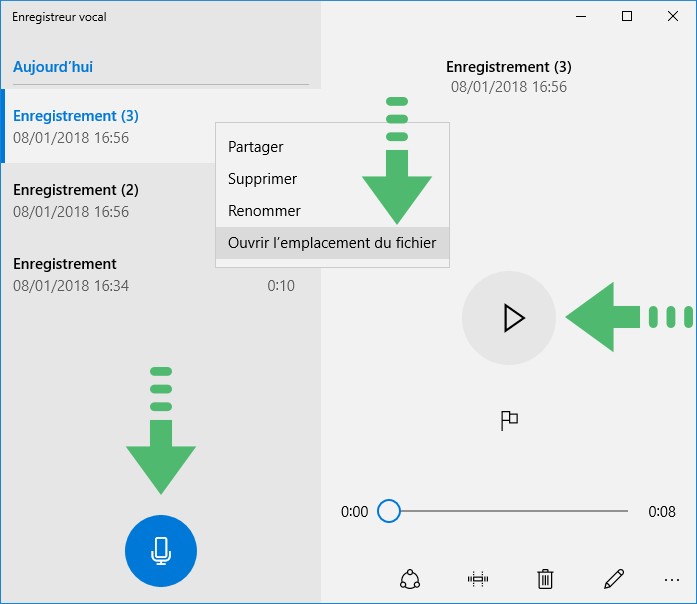Screen dimensions: 697x604
Task: Play the Enregistrement (3) recording
Action: [x=509, y=318]
